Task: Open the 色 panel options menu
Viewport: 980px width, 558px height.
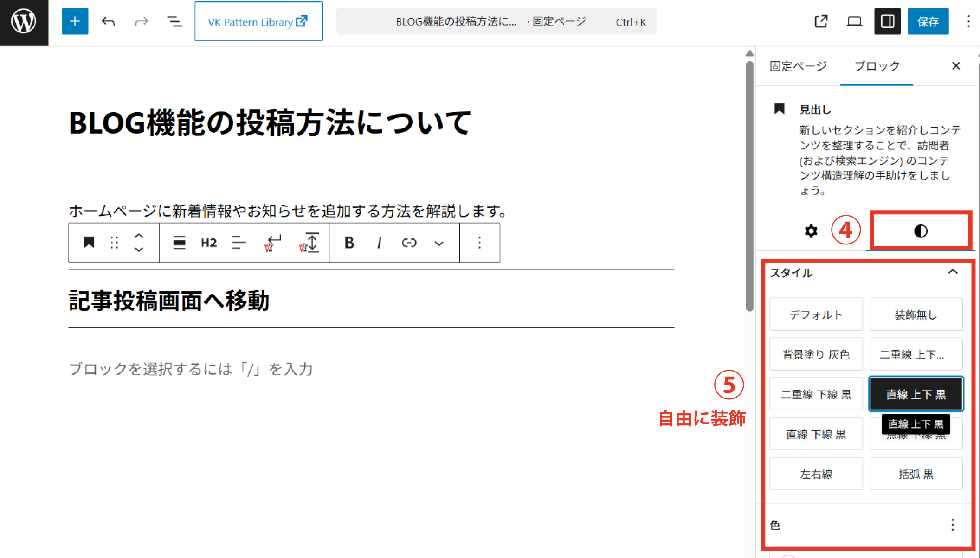Action: [953, 525]
